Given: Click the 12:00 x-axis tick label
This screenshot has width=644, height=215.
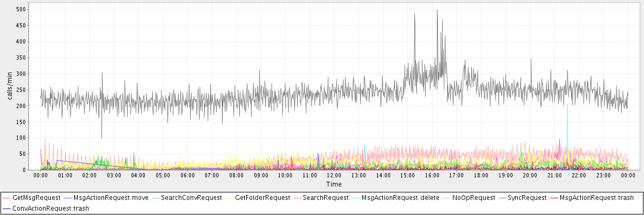Looking at the screenshot, I should [334, 176].
